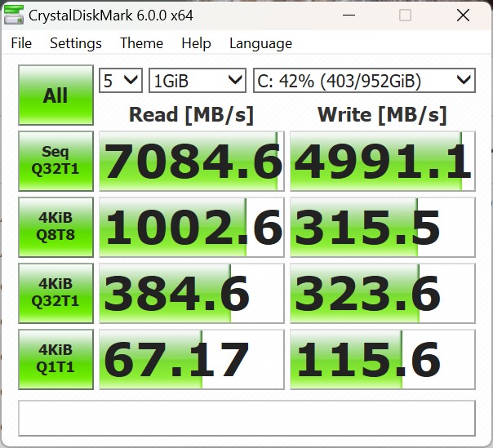Start the Seq Q32T1 test

pyautogui.click(x=56, y=161)
